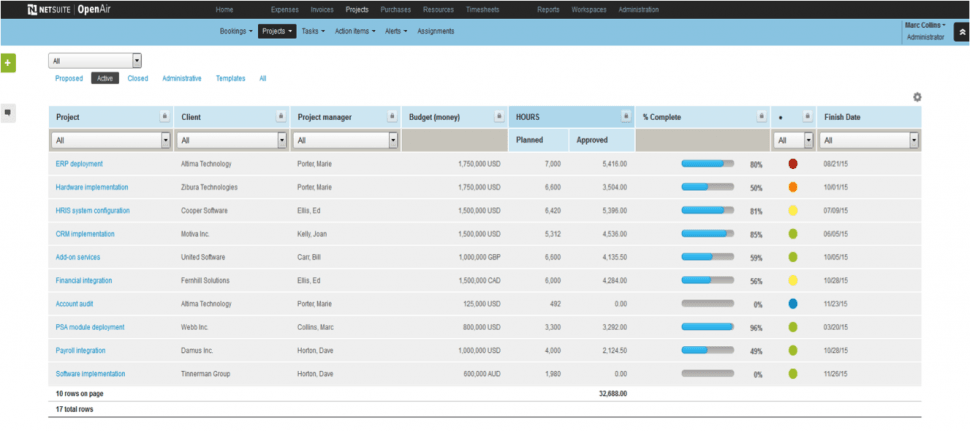Toggle lock icon on % Complete column

[762, 116]
